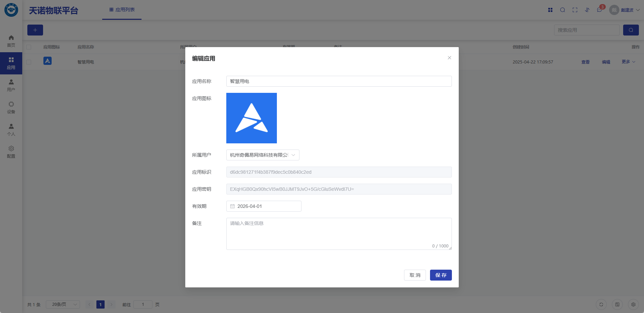This screenshot has width=644, height=313.
Task: Go to 用户 in the sidebar menu
Action: tap(11, 85)
